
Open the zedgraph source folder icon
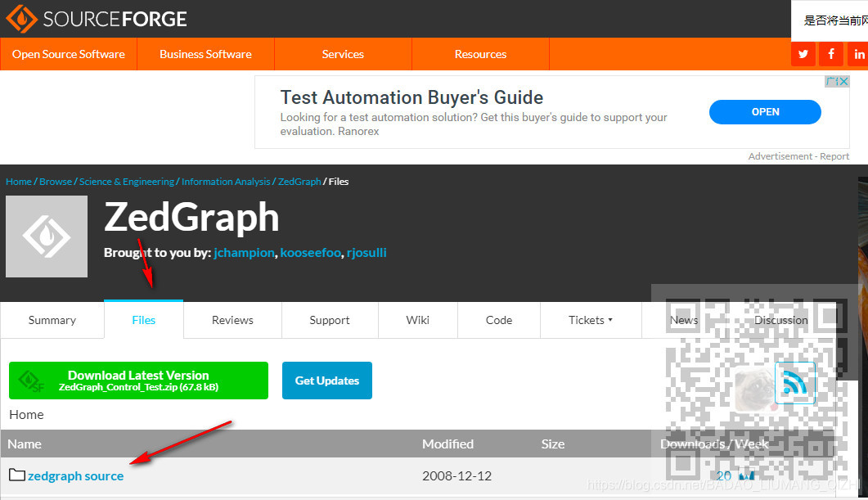tap(16, 475)
